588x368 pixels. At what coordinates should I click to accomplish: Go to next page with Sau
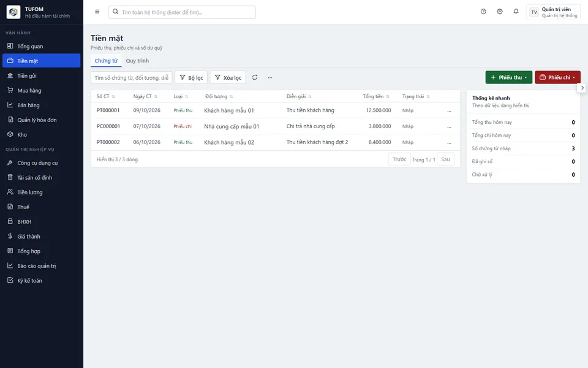click(445, 159)
